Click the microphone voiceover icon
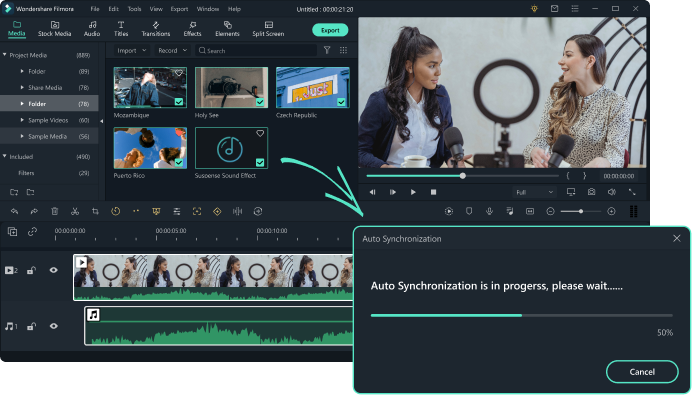692x395 pixels. pyautogui.click(x=489, y=211)
